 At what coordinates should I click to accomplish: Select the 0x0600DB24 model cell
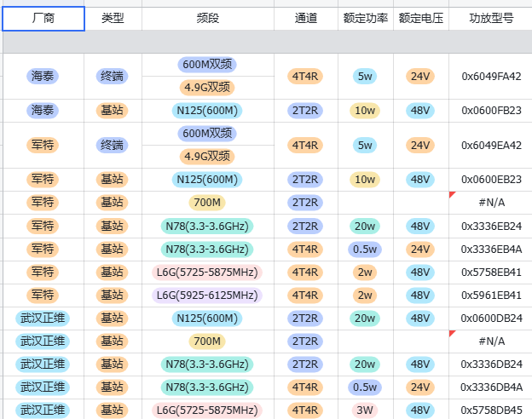coord(491,319)
